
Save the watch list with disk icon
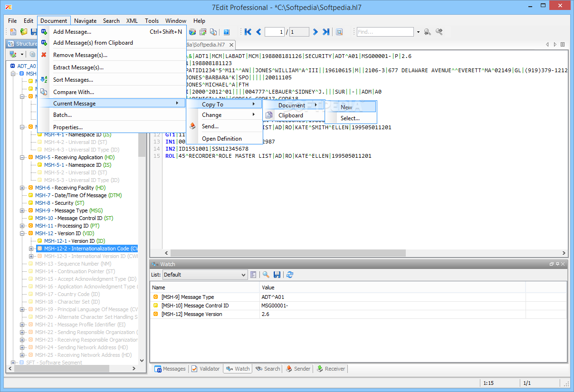tap(277, 275)
